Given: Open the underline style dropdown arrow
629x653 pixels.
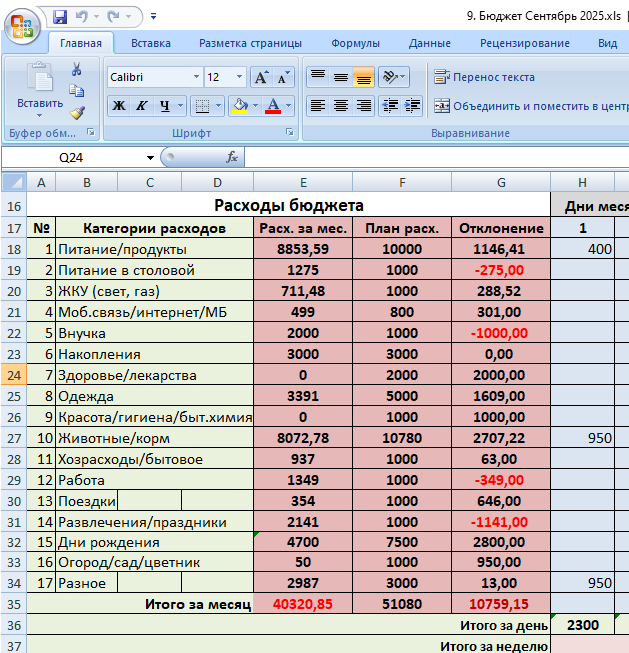Looking at the screenshot, I should (180, 106).
